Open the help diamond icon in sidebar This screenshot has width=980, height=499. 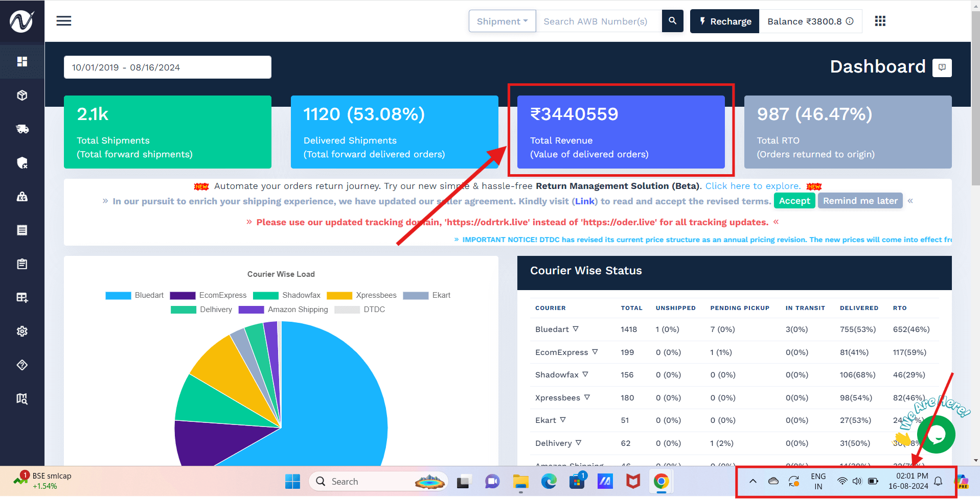[x=22, y=365]
